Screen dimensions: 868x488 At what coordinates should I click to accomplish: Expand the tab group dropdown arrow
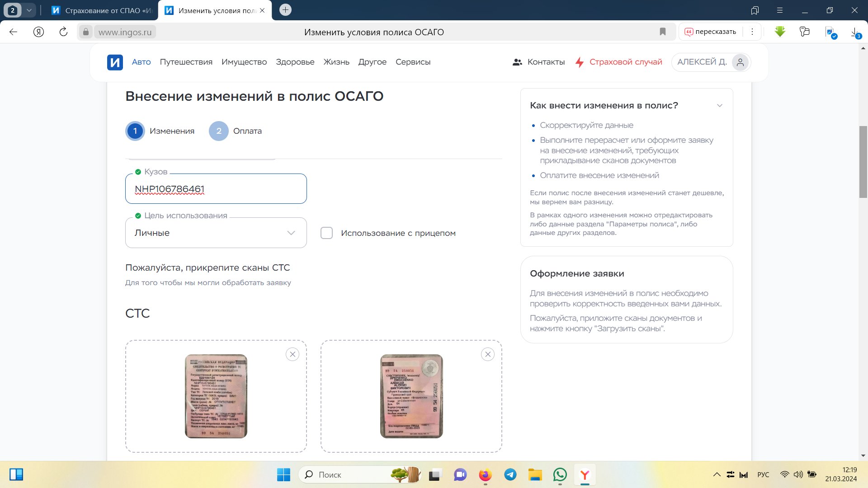(x=29, y=10)
